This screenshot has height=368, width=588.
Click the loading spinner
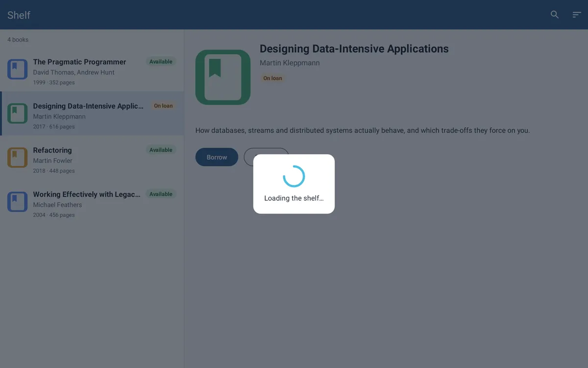294,176
